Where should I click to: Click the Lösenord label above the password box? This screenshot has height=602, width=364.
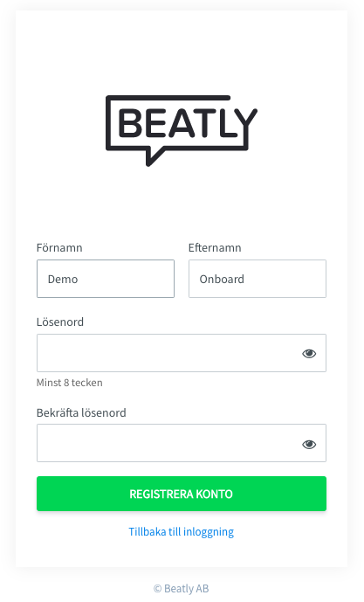[x=60, y=322]
